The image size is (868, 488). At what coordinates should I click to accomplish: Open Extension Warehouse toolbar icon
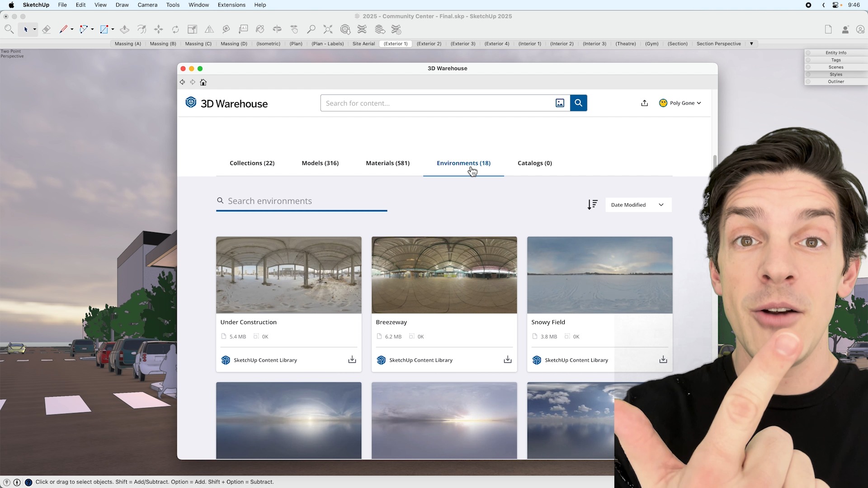click(x=362, y=29)
